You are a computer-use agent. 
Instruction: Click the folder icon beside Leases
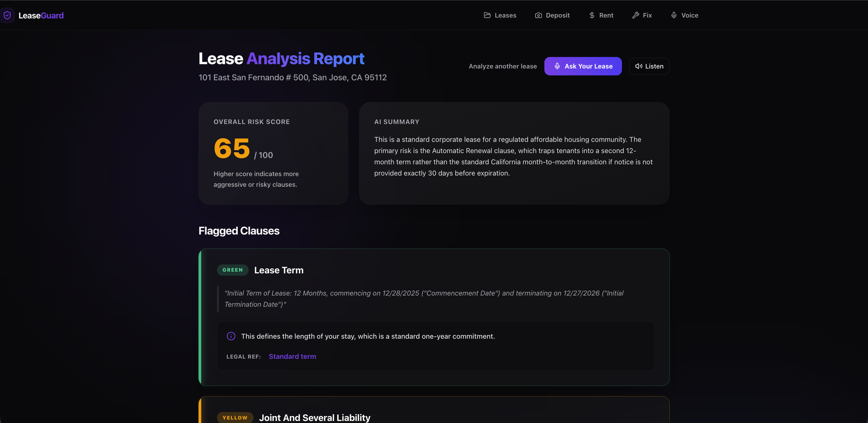[x=487, y=15]
